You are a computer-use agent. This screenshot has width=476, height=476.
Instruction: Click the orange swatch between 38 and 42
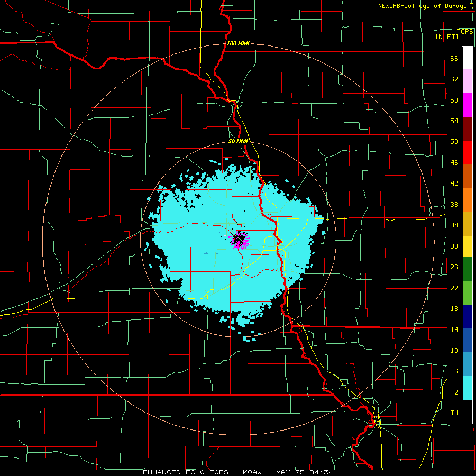(467, 200)
